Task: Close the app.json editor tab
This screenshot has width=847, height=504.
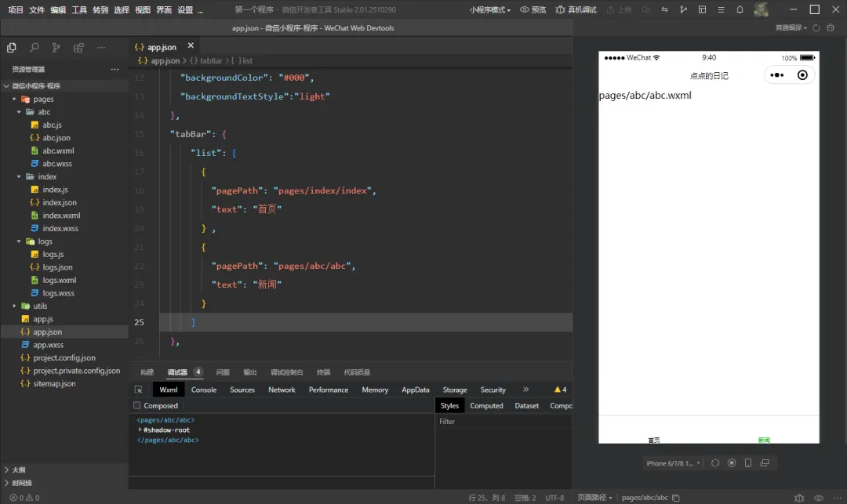Action: [x=191, y=46]
